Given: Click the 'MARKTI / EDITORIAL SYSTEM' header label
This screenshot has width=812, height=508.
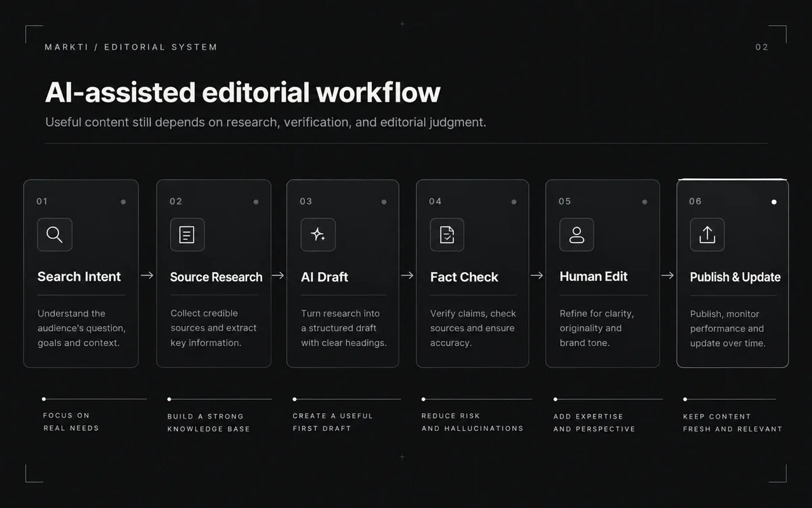Looking at the screenshot, I should click(131, 47).
